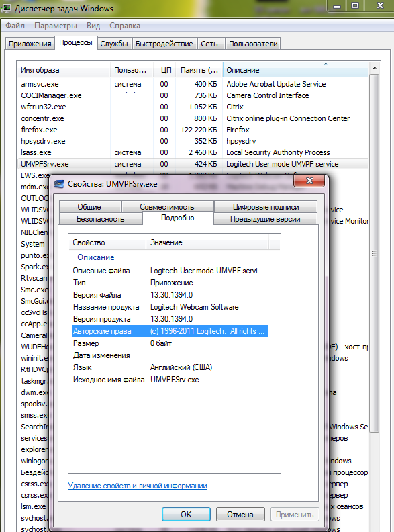394x532 pixels.
Task: Select the concentr.exe process row
Action: [193, 118]
